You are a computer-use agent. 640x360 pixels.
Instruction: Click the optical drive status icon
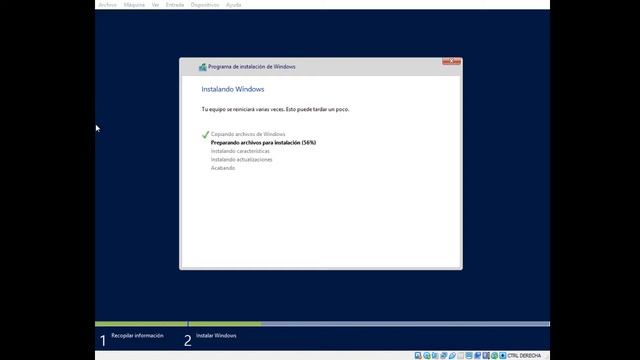coord(427,356)
